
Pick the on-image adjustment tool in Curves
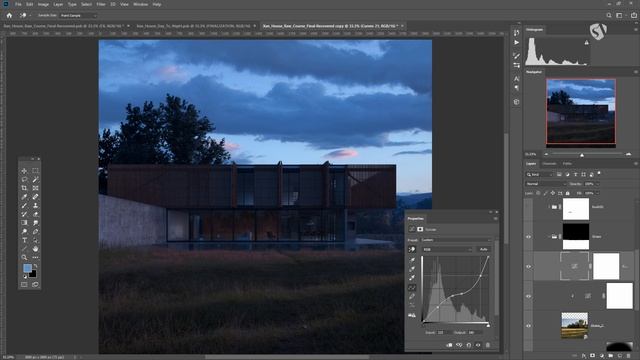coord(412,249)
